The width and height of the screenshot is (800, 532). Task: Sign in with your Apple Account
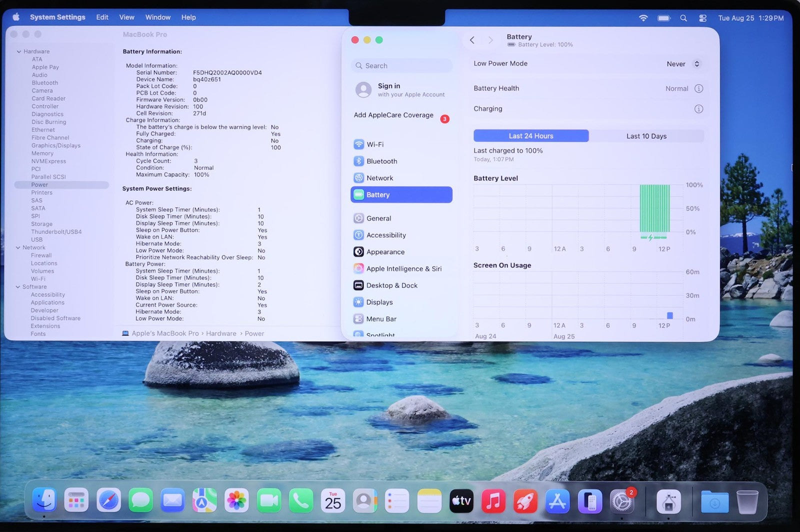(400, 90)
